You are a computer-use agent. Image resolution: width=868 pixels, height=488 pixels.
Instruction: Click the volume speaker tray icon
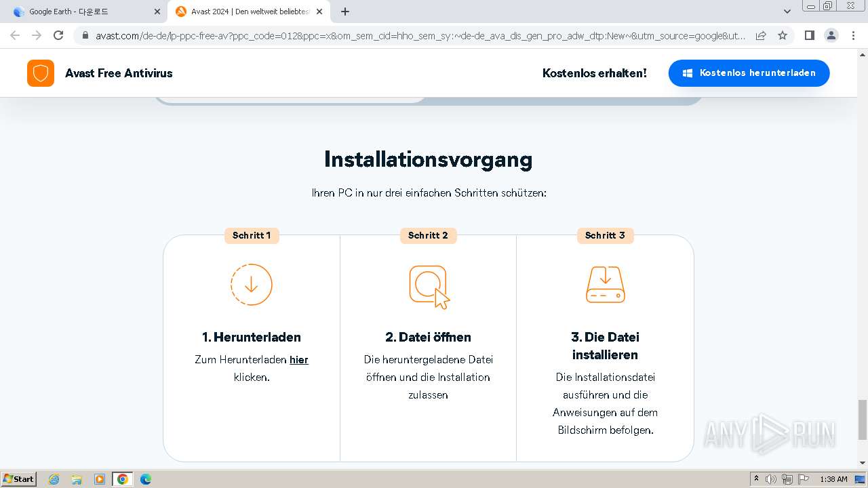(771, 479)
